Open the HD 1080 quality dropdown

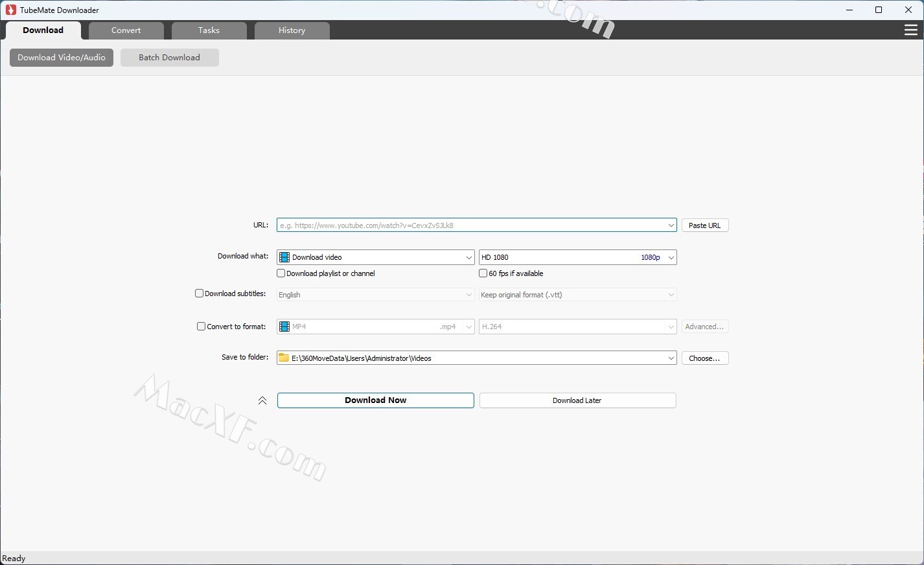(x=578, y=257)
